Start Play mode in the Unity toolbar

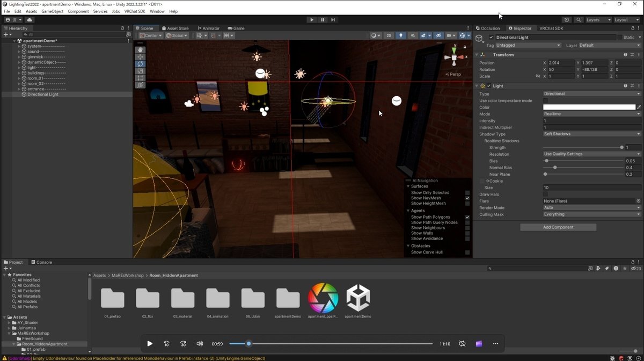(x=312, y=20)
